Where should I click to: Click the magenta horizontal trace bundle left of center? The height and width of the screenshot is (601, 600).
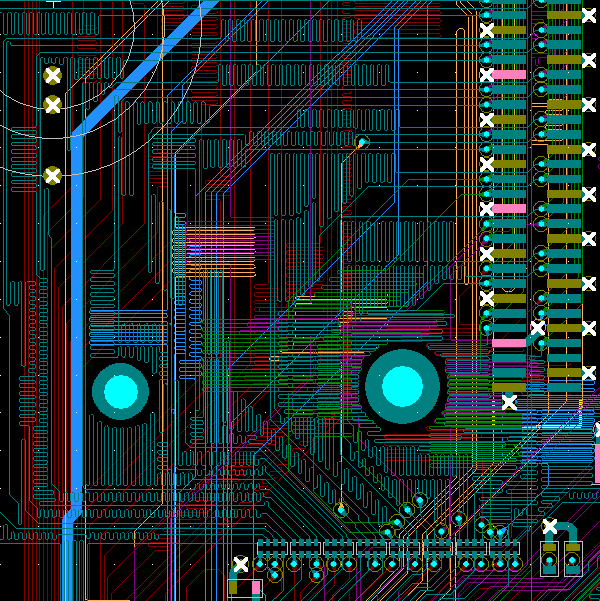pyautogui.click(x=225, y=240)
